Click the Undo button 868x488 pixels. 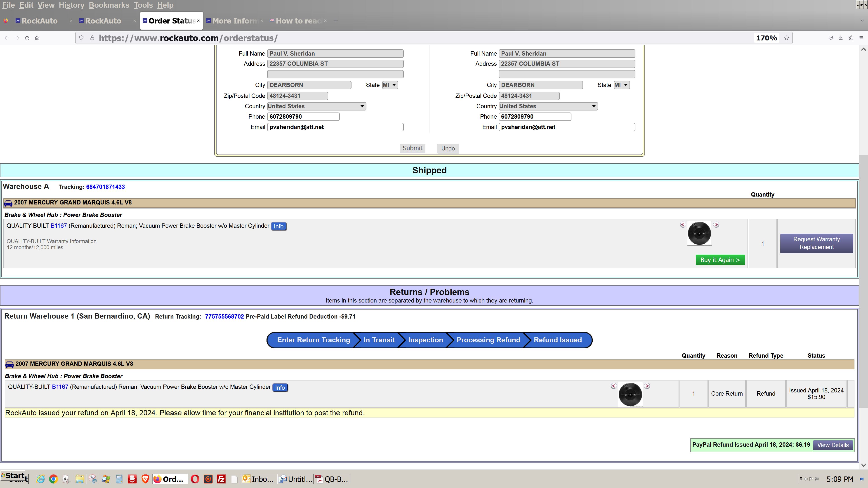click(x=448, y=148)
